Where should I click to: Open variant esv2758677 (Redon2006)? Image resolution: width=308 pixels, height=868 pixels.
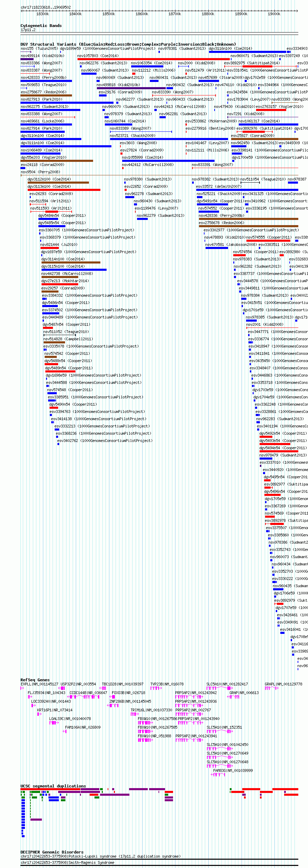[44, 92]
